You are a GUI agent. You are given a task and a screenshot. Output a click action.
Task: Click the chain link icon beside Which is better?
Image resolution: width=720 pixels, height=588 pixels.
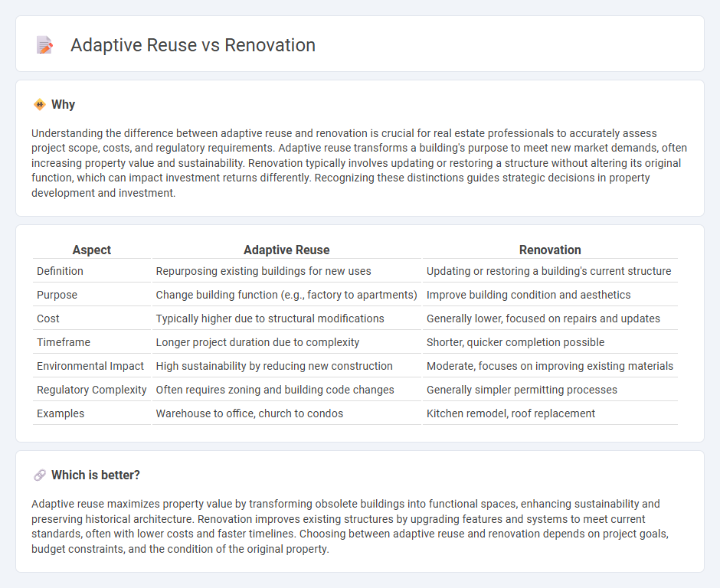click(x=40, y=475)
